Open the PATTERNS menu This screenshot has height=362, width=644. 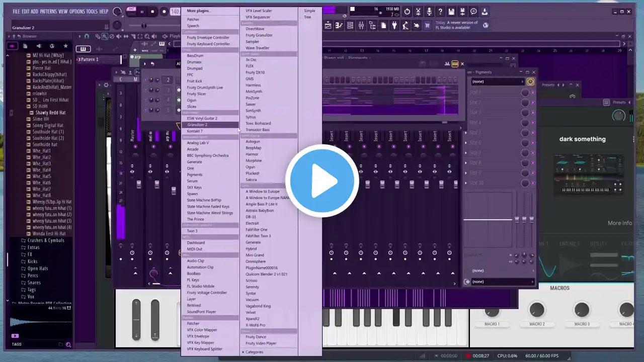48,12
